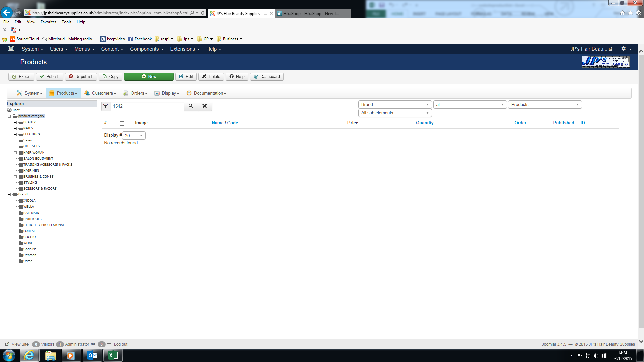Open the Brand filter dropdown
The height and width of the screenshot is (362, 644).
tap(395, 105)
